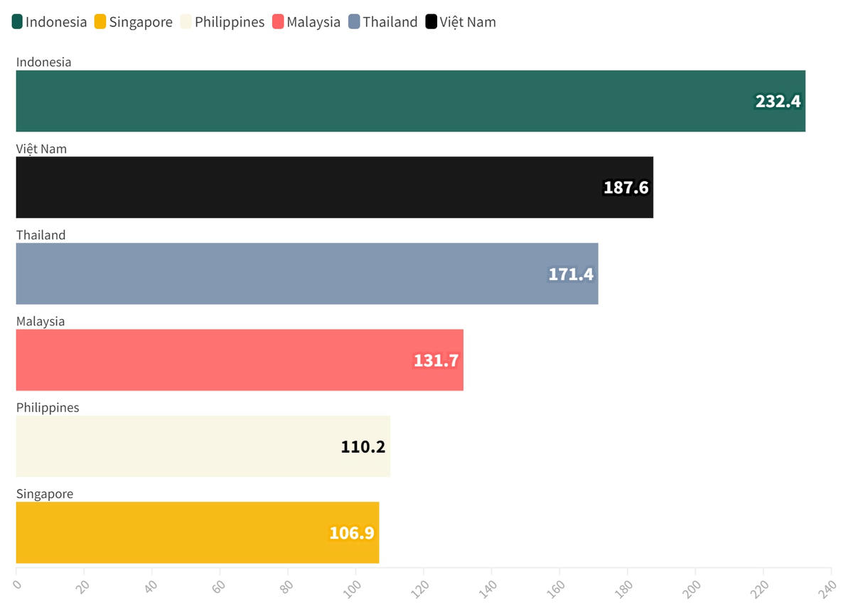Click the Thailand legend color swatch
Image resolution: width=853 pixels, height=616 pixels.
(355, 22)
